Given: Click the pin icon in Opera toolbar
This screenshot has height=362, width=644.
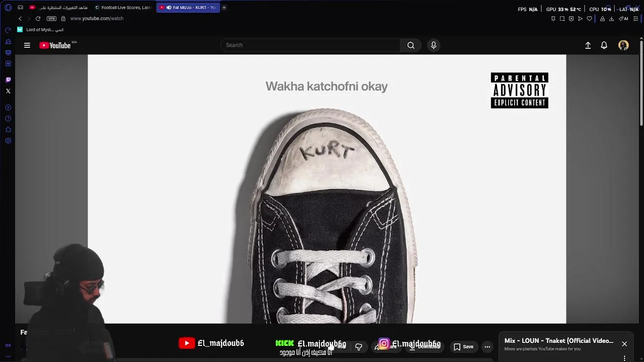Looking at the screenshot, I should pos(553,19).
